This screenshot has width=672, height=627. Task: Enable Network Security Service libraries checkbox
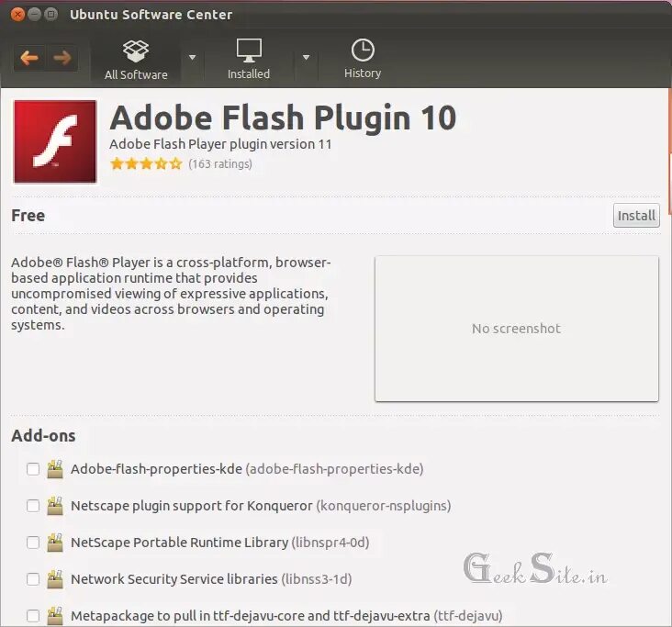(33, 579)
